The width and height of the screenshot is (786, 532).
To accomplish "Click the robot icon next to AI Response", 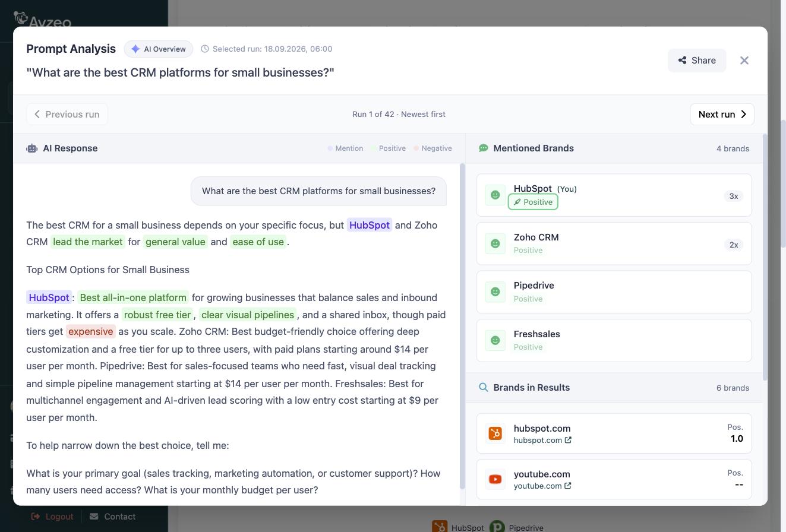I will (32, 148).
